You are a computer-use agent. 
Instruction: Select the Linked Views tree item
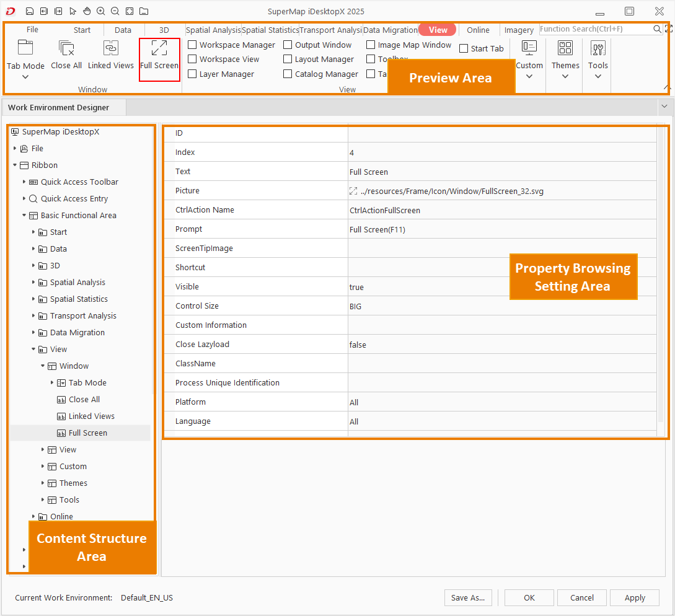click(x=91, y=416)
